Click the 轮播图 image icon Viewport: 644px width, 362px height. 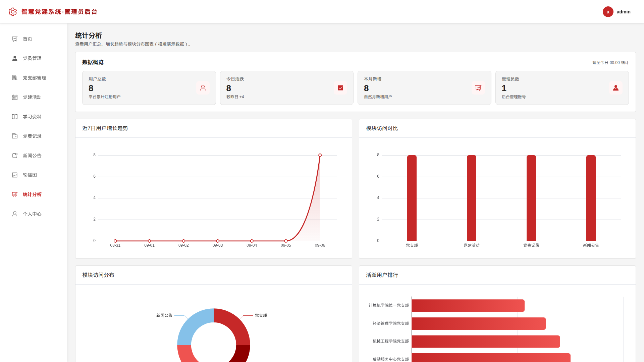[15, 175]
